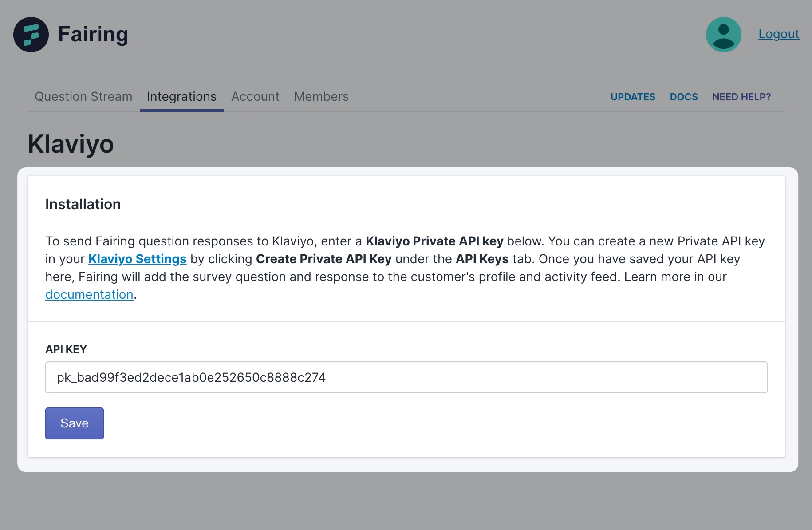The width and height of the screenshot is (812, 530).
Task: Click the API KEY field label
Action: 66,349
